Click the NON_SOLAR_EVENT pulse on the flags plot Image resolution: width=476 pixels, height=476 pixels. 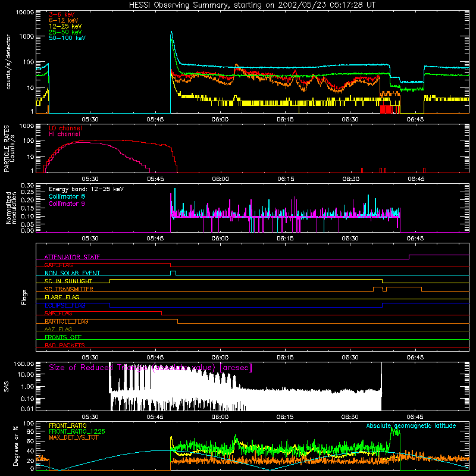(x=173, y=273)
